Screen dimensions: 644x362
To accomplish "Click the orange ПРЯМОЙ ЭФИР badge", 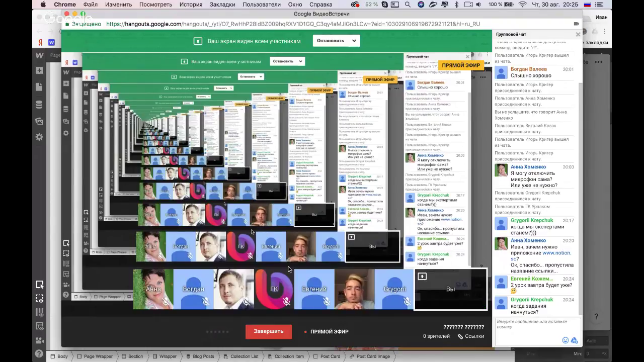I will [x=461, y=65].
